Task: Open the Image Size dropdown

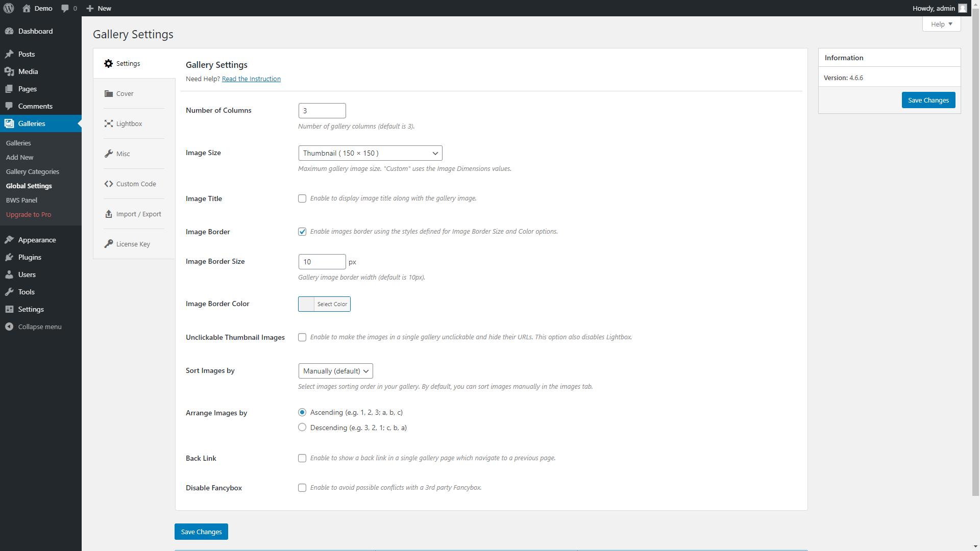Action: [x=370, y=153]
